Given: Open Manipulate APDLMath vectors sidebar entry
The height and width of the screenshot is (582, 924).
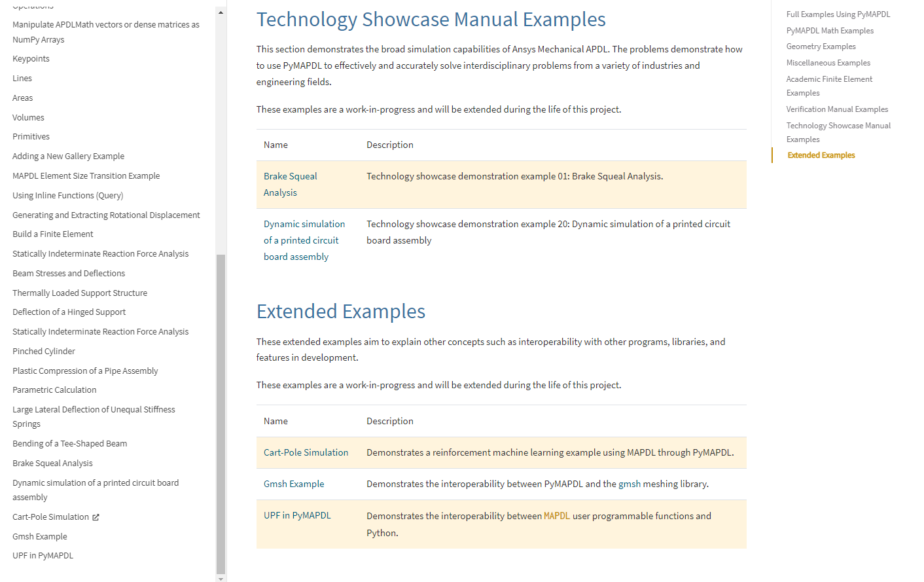Looking at the screenshot, I should [x=106, y=32].
